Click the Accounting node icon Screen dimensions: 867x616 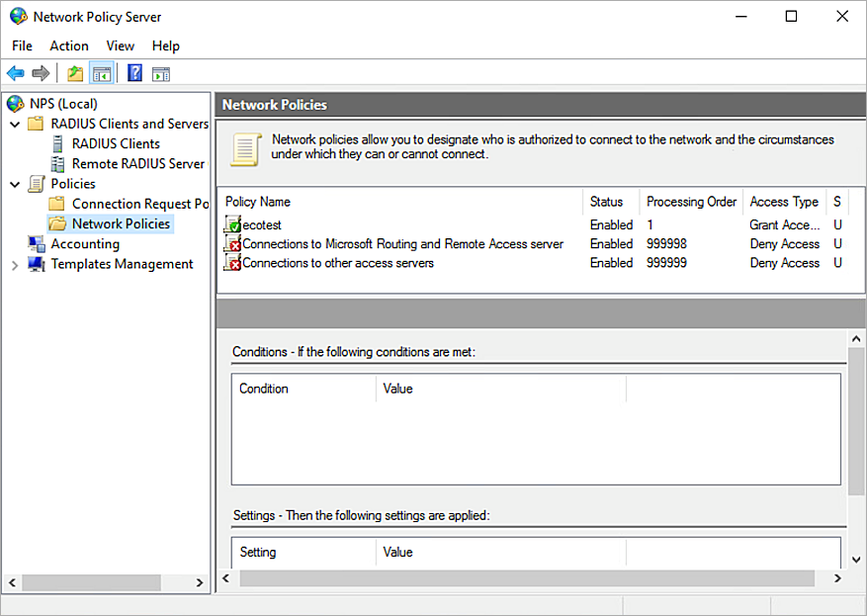(x=35, y=243)
